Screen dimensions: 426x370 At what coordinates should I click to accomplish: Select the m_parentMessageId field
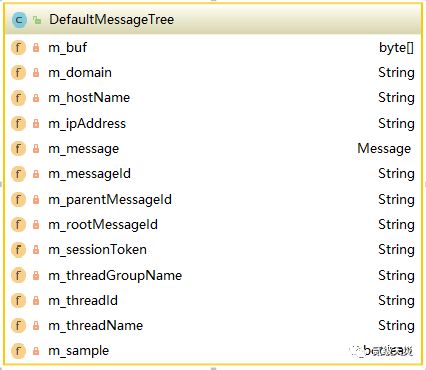click(x=213, y=200)
